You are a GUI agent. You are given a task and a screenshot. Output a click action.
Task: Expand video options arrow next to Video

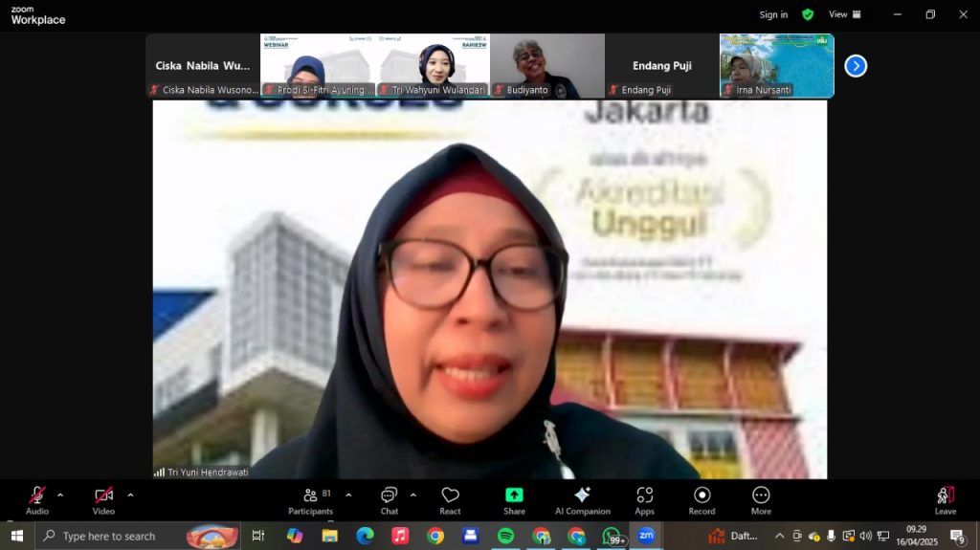[130, 495]
